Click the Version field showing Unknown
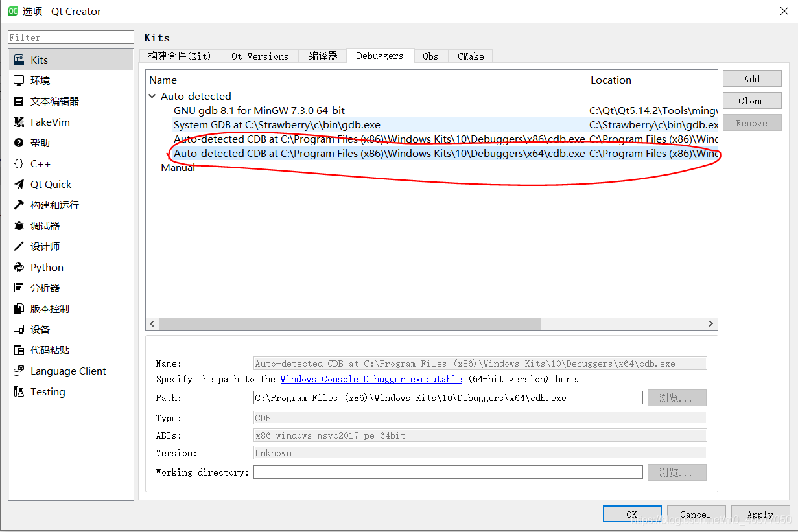798x532 pixels. [x=480, y=453]
